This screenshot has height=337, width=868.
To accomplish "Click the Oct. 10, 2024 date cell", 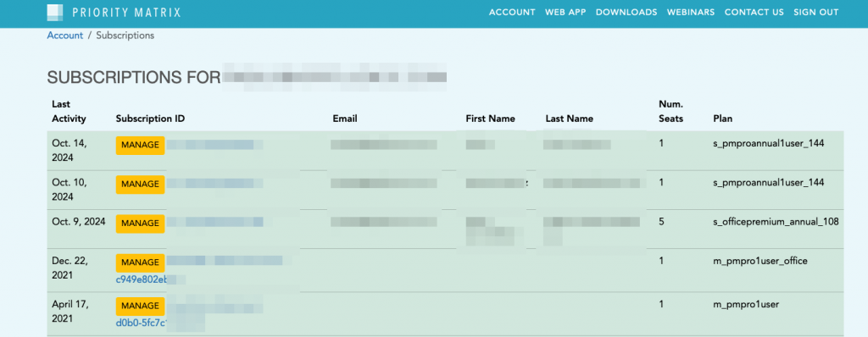I will click(70, 190).
